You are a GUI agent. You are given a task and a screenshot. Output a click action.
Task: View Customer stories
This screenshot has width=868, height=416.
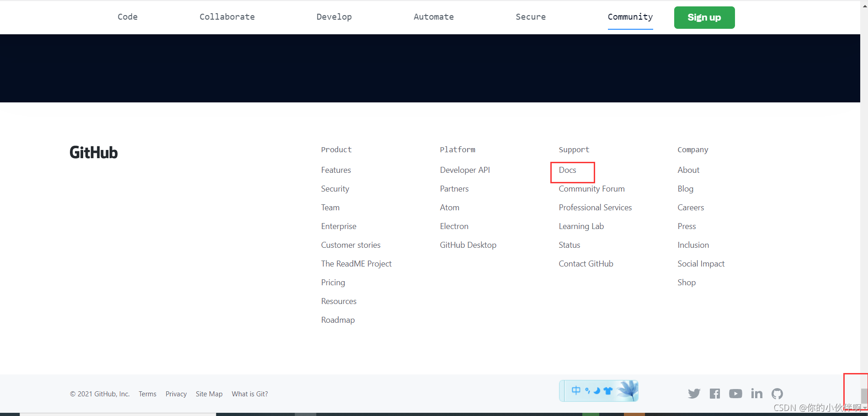pyautogui.click(x=351, y=245)
